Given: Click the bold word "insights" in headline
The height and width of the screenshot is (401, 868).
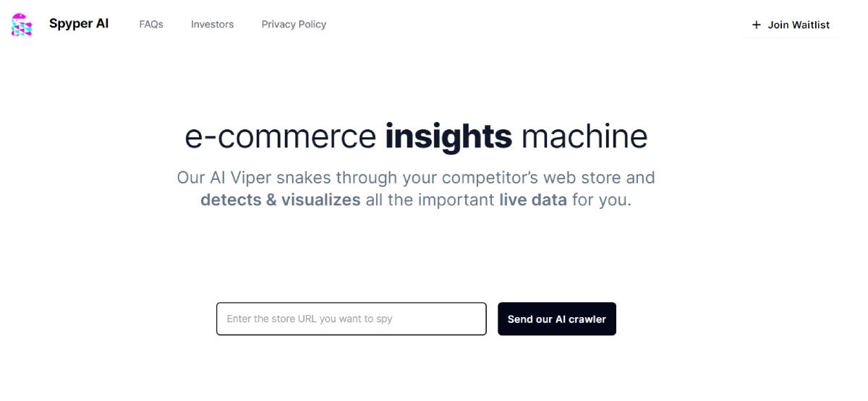Looking at the screenshot, I should pos(448,137).
